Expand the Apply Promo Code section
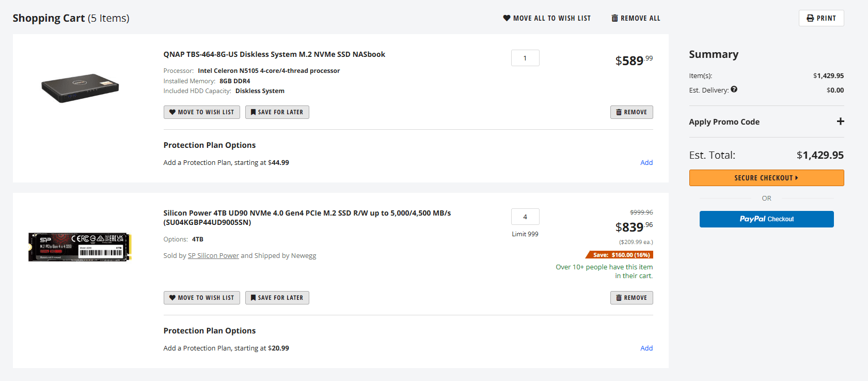This screenshot has height=381, width=868. 840,121
